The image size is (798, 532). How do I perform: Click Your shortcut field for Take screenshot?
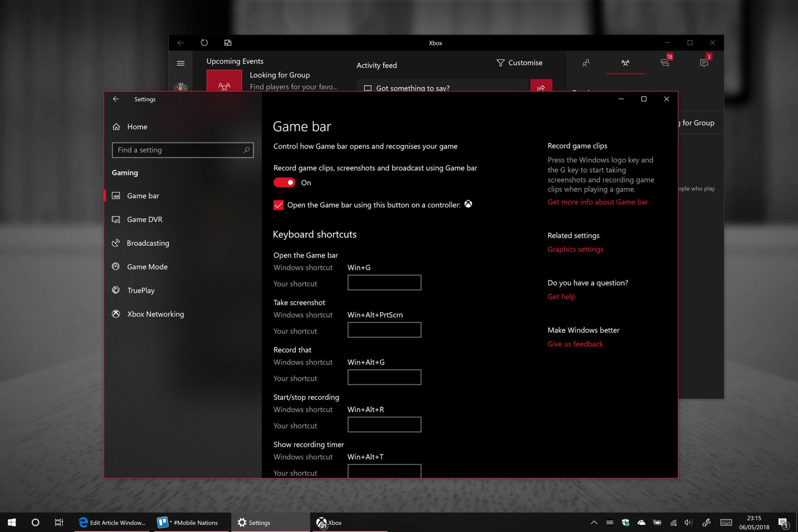click(384, 330)
